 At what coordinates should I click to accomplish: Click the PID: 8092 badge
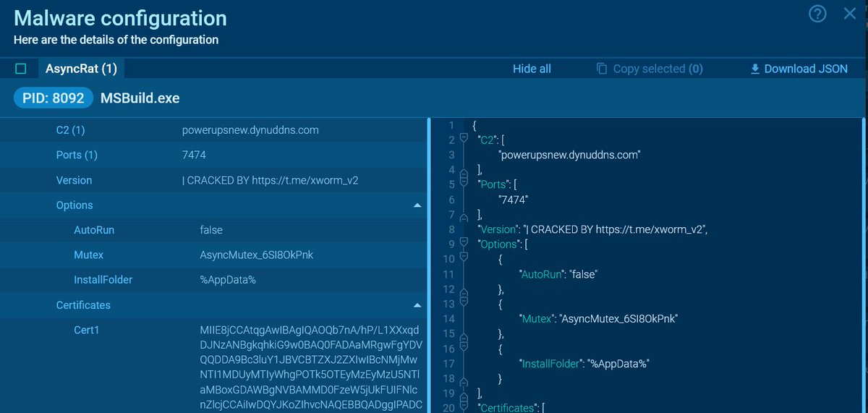click(53, 98)
